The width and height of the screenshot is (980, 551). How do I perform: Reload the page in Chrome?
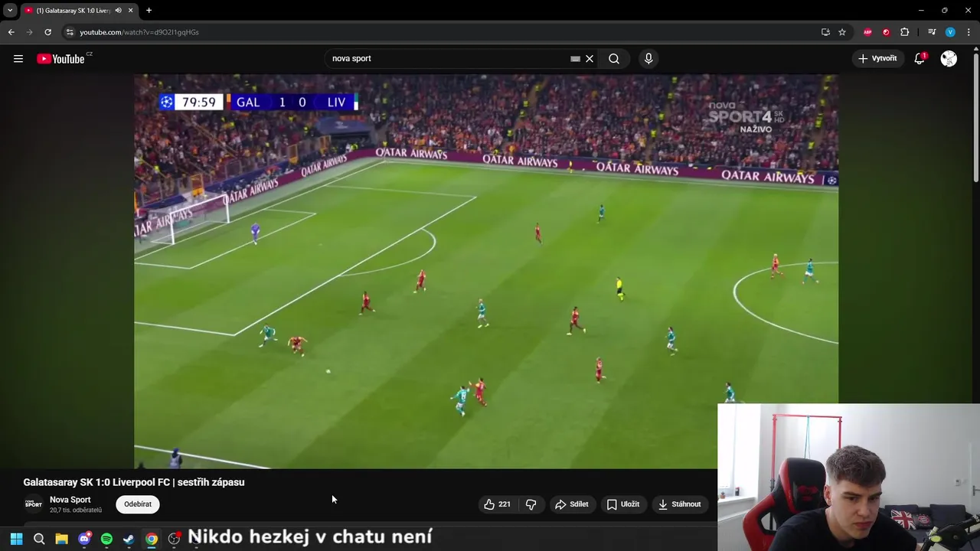click(x=47, y=32)
